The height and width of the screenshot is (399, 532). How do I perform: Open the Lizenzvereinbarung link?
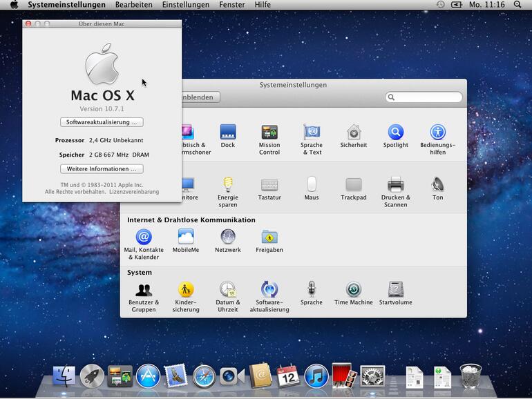pos(134,192)
